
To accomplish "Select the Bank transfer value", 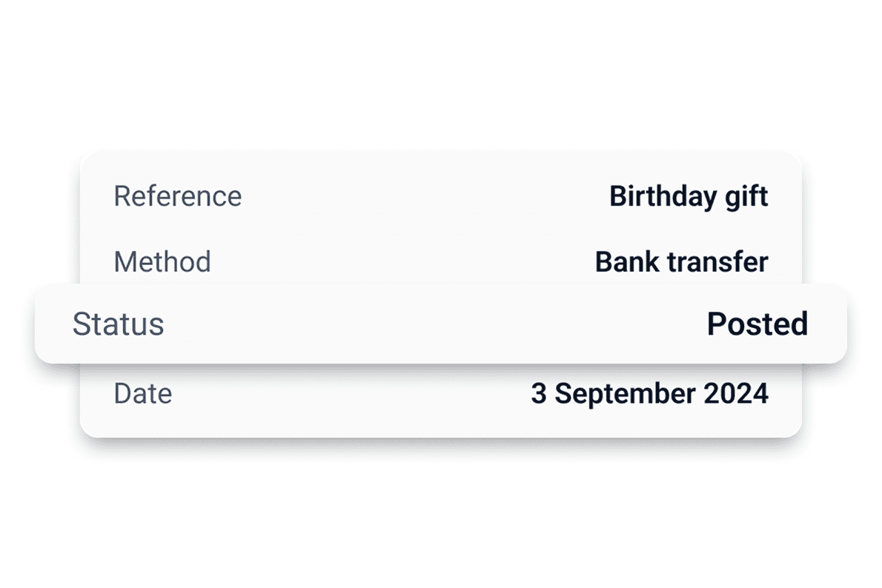I will pos(681,261).
